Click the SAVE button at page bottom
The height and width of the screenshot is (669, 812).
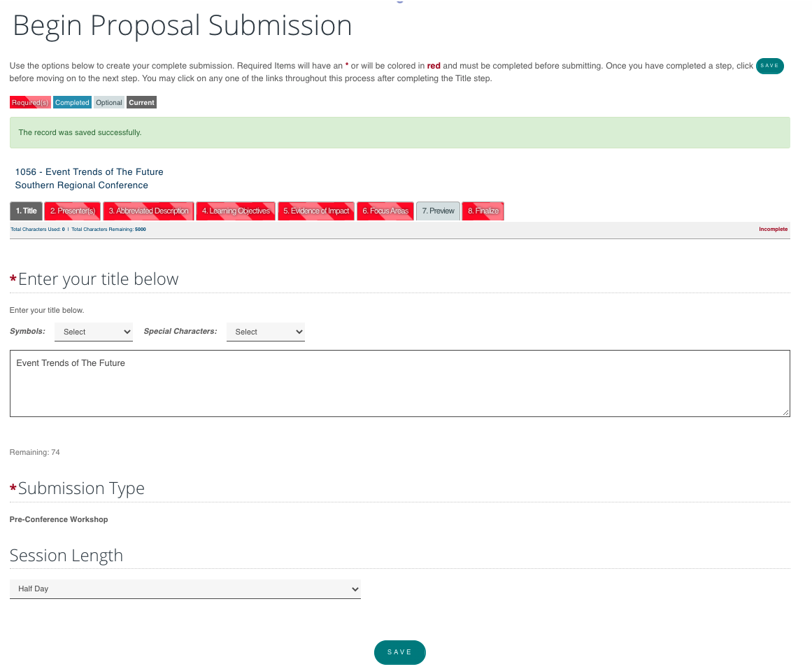pos(399,652)
